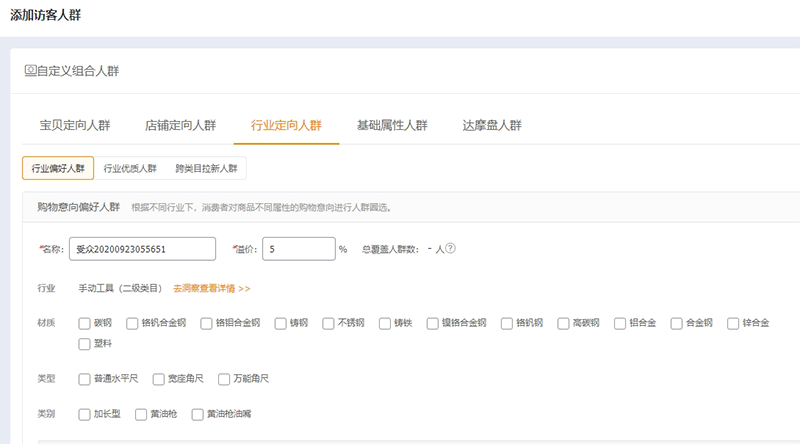This screenshot has width=800, height=444.
Task: Select the 行业优质人群 sub-tab
Action: (130, 169)
